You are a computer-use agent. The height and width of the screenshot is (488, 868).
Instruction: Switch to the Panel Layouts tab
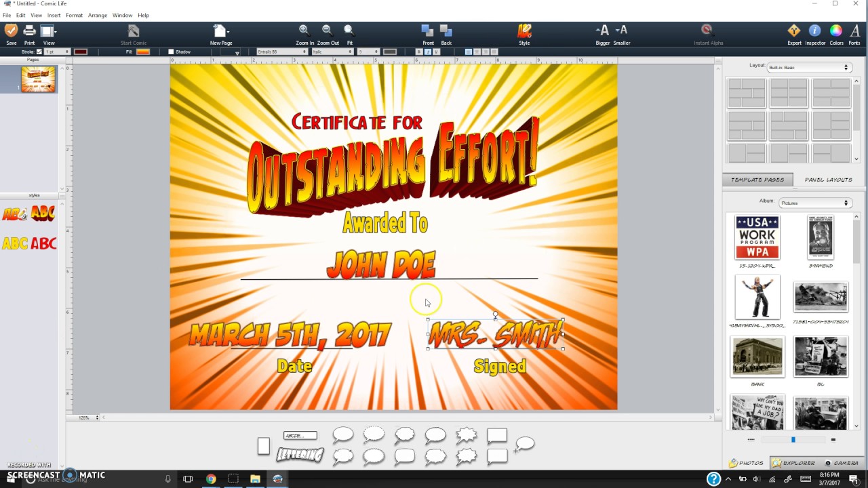coord(828,180)
